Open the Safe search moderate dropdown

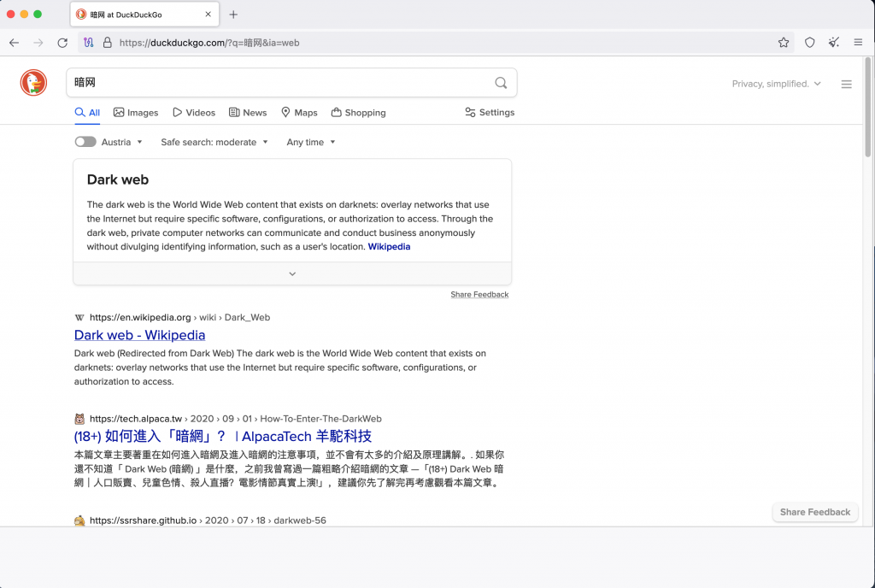[214, 142]
